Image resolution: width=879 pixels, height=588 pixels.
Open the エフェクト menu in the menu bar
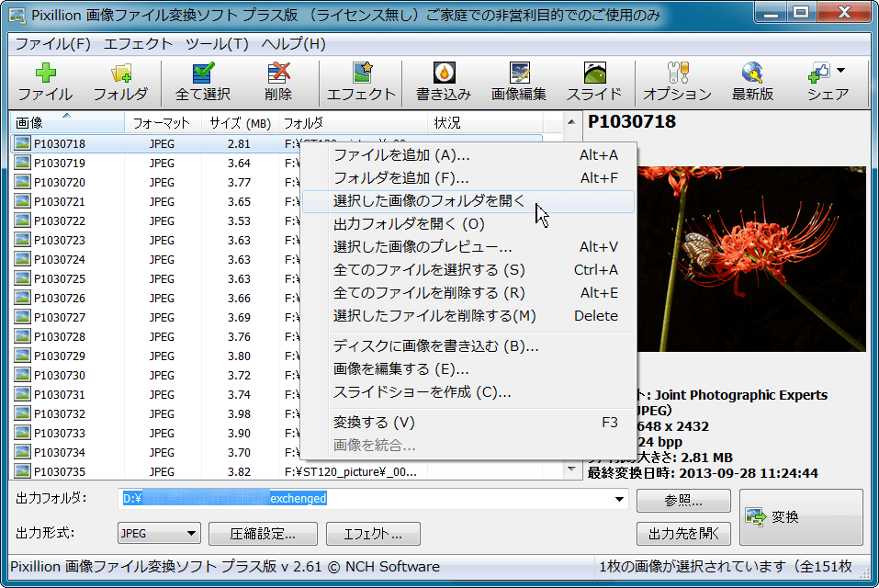tap(138, 44)
